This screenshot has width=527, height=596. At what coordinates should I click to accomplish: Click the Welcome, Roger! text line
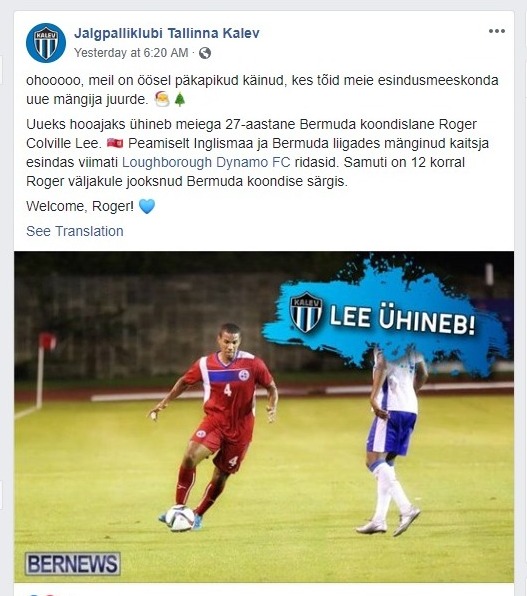tap(80, 206)
